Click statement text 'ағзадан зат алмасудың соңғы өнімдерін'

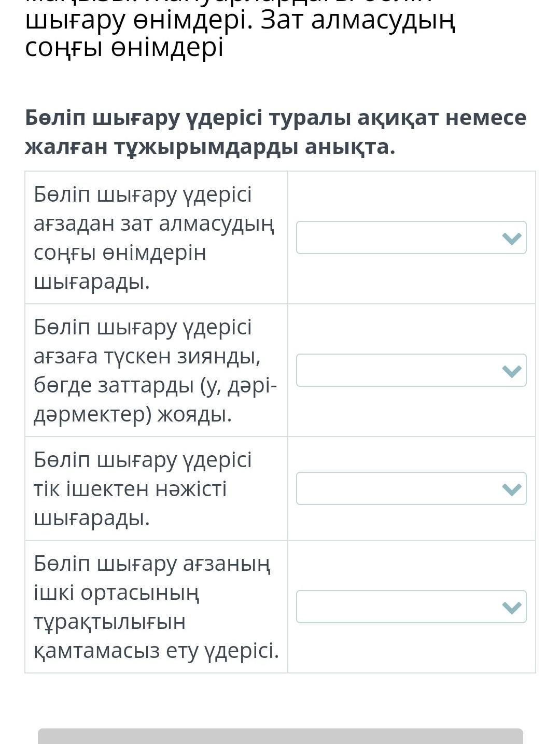point(154,224)
